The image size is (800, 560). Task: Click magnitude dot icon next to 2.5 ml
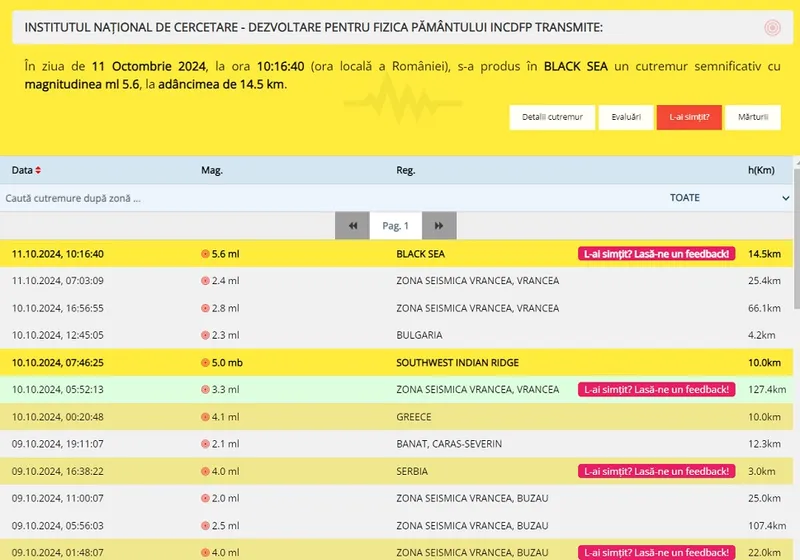205,525
